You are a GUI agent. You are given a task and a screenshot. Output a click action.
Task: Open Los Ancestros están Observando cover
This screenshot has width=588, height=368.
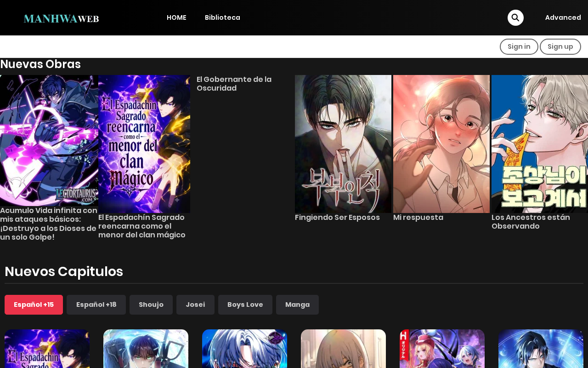(x=540, y=144)
